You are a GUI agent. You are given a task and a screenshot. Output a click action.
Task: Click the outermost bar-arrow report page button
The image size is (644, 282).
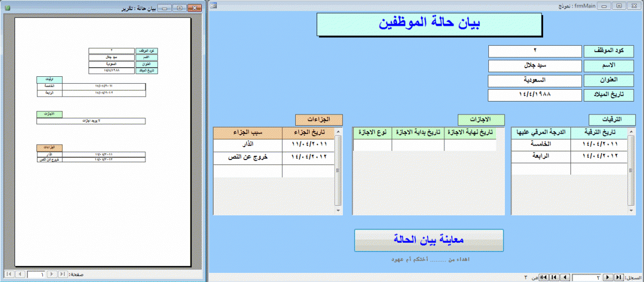click(9, 274)
